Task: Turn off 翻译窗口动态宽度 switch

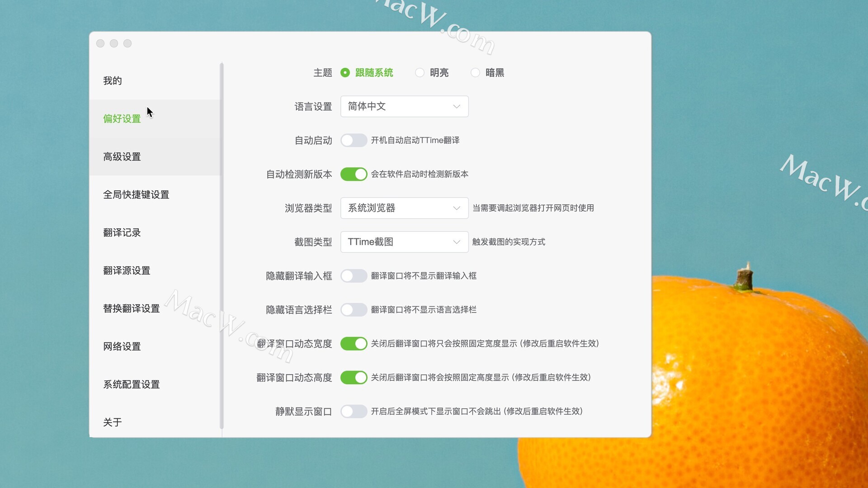Action: 354,344
